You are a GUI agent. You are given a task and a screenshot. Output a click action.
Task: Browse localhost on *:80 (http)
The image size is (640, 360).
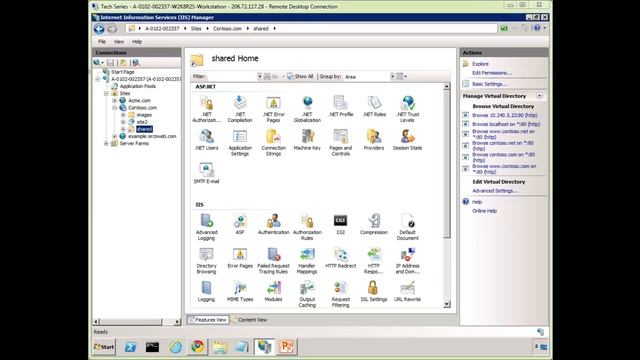506,124
